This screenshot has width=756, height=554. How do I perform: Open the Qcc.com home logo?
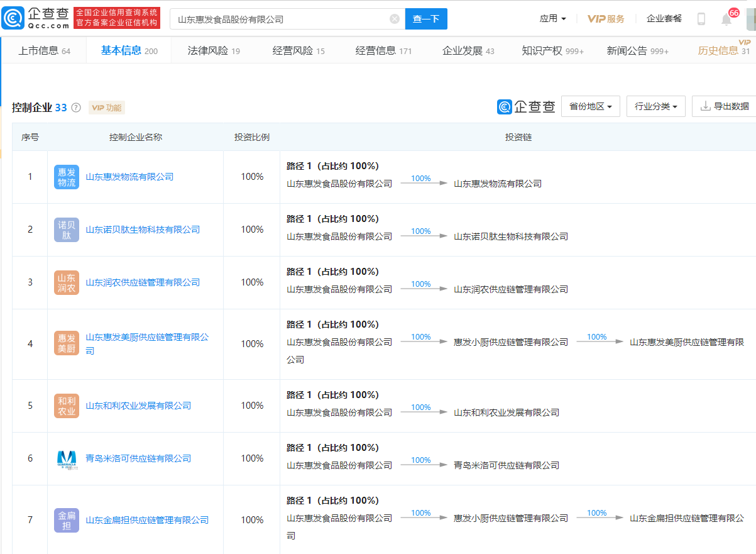35,18
